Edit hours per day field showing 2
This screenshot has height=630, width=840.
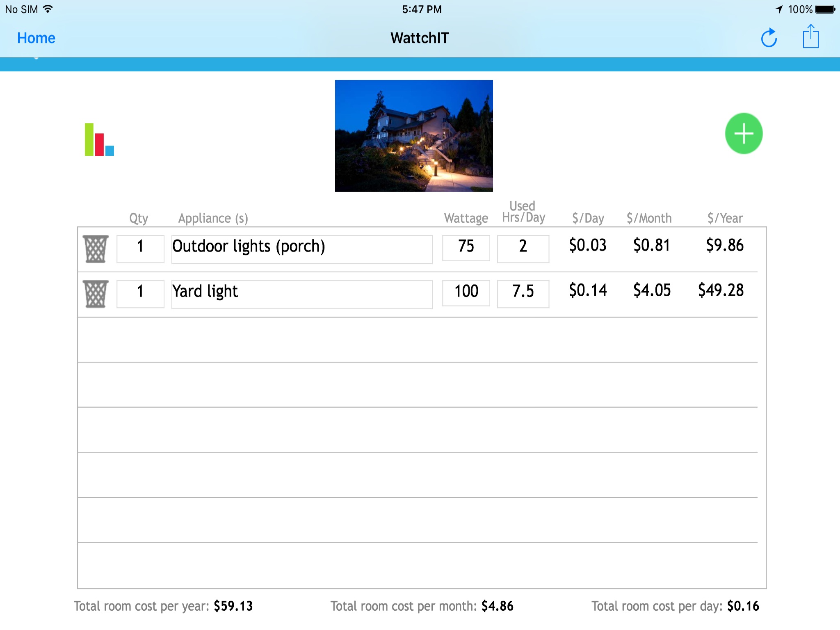pyautogui.click(x=523, y=249)
